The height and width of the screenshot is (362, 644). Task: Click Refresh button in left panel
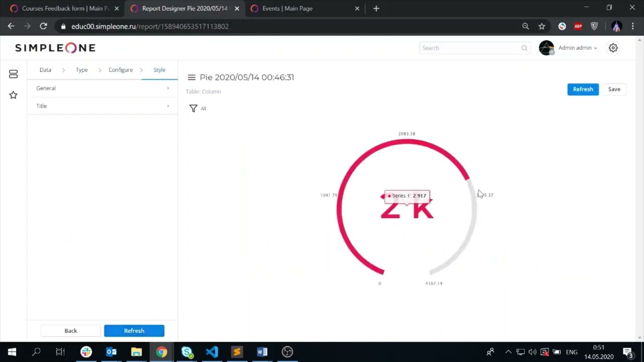[x=134, y=331]
